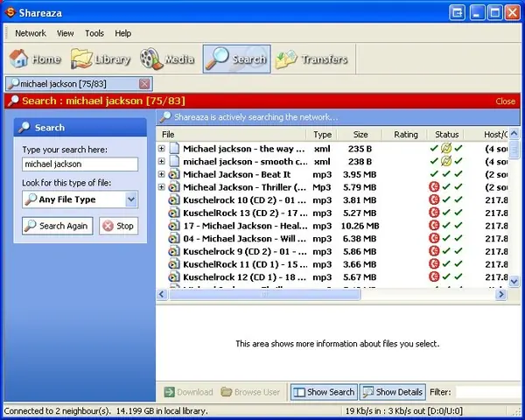Image resolution: width=525 pixels, height=420 pixels.
Task: Click the Close link in red header
Action: pyautogui.click(x=505, y=101)
